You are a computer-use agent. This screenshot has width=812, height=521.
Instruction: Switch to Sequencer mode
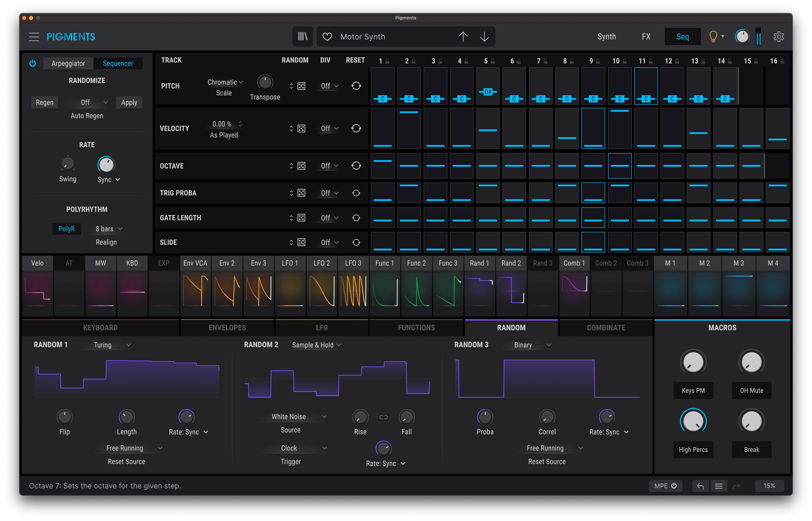point(118,63)
